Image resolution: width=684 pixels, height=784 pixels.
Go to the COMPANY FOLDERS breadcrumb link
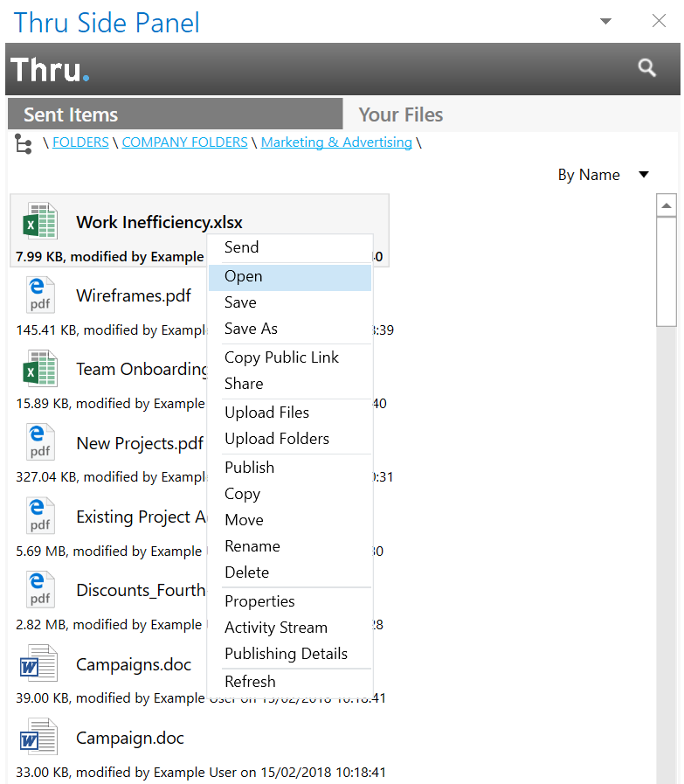(185, 142)
